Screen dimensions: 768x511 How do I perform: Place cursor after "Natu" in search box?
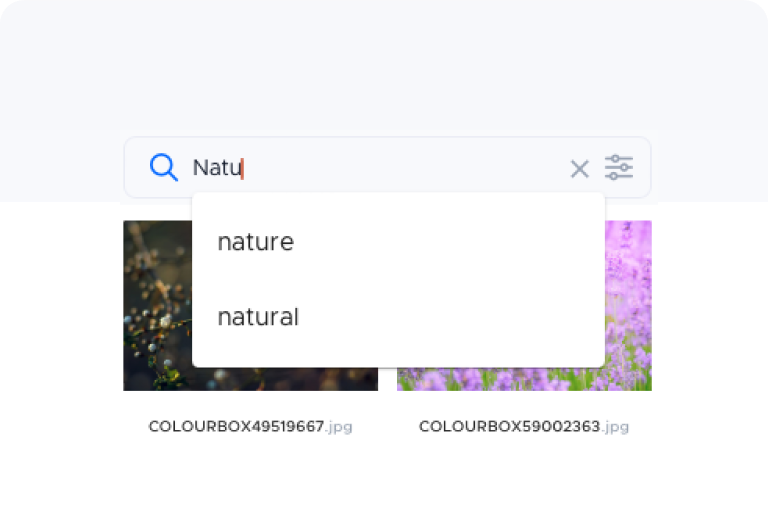(x=243, y=168)
